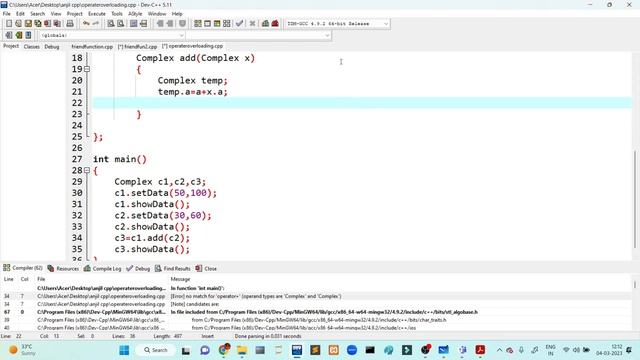Undo the last edit via toolbar
This screenshot has height=360, width=640.
pyautogui.click(x=86, y=24)
